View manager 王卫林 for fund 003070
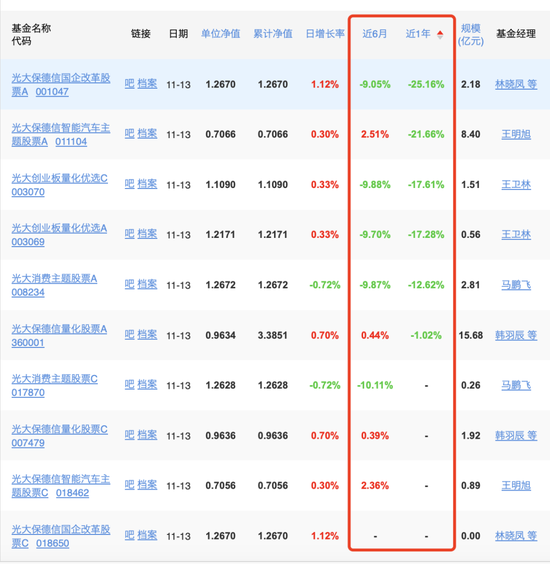This screenshot has width=550, height=564. 516,185
